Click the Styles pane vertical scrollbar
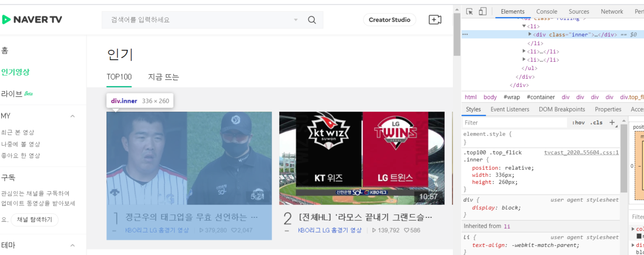This screenshot has height=255, width=644. pos(624,158)
